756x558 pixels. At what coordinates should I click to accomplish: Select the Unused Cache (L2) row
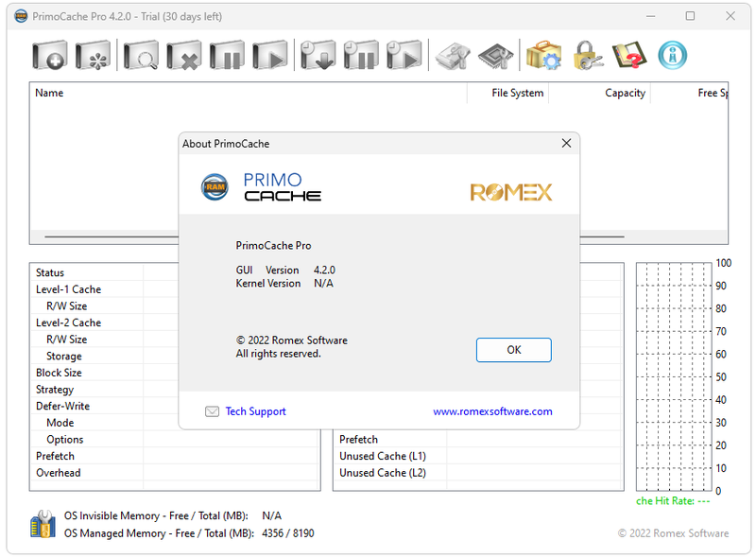(x=478, y=473)
